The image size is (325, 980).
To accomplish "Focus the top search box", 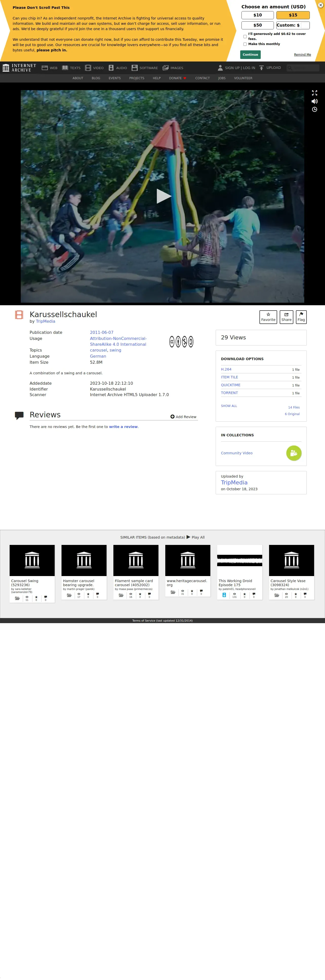I will [303, 68].
